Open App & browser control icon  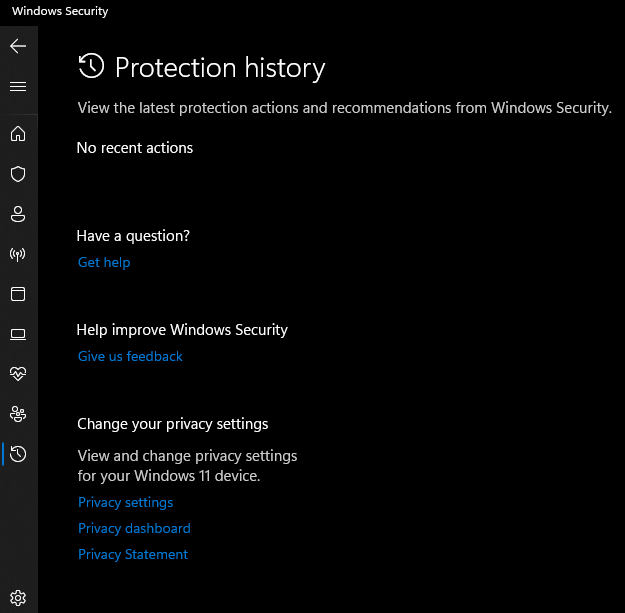click(18, 294)
